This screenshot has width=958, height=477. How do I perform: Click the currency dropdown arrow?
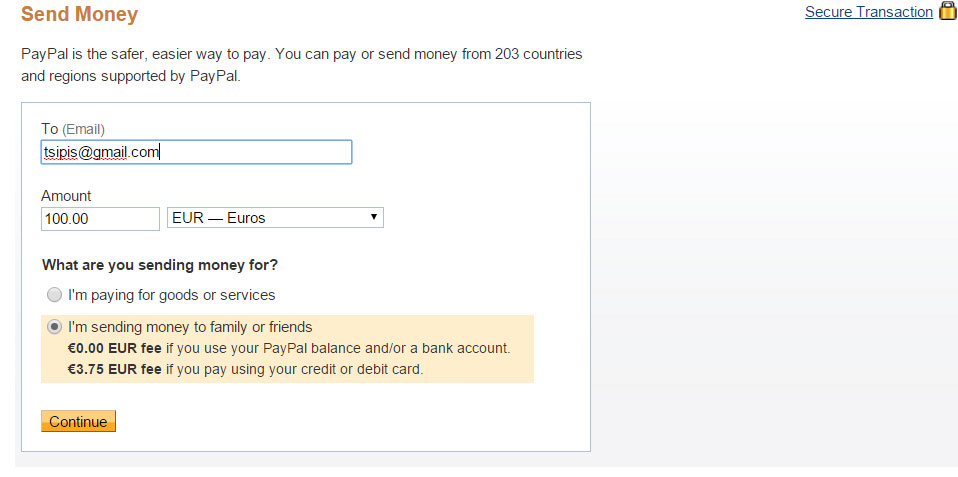373,217
